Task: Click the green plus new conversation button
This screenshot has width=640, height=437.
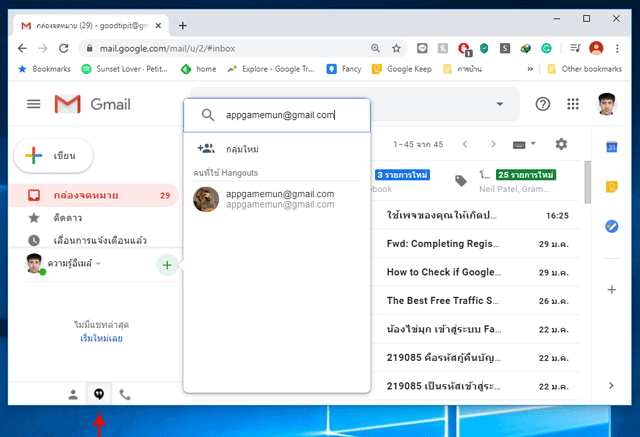Action: [167, 265]
